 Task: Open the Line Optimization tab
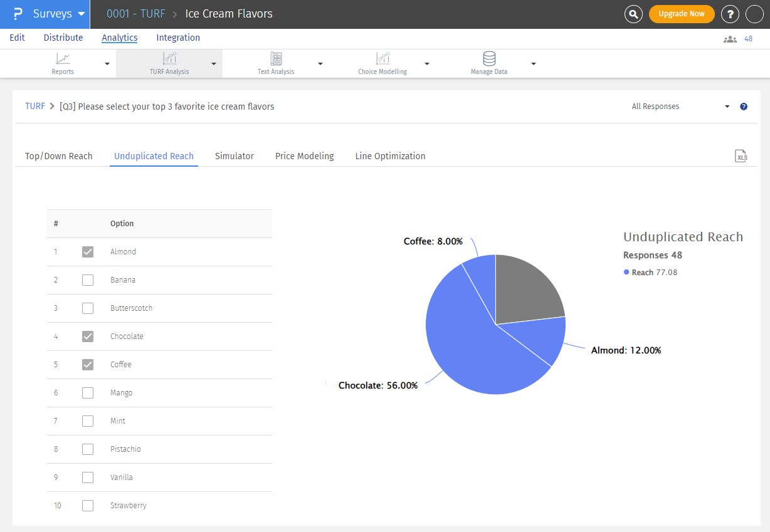pyautogui.click(x=390, y=156)
